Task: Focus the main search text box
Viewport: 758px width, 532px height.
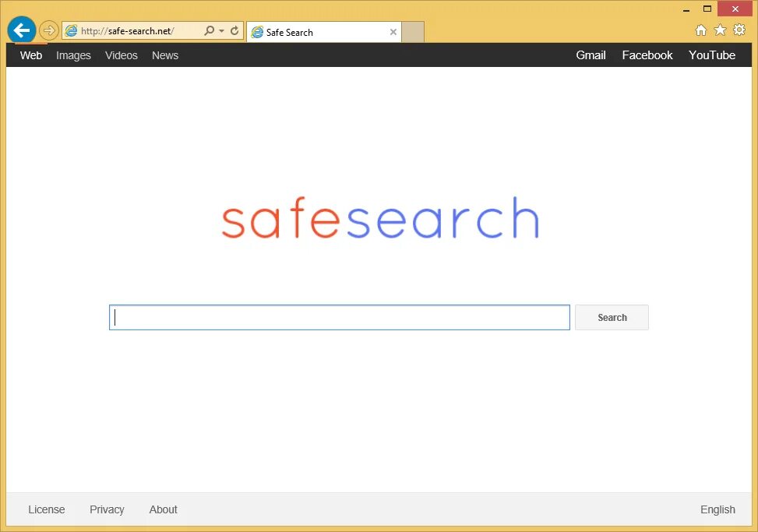Action: pos(340,318)
